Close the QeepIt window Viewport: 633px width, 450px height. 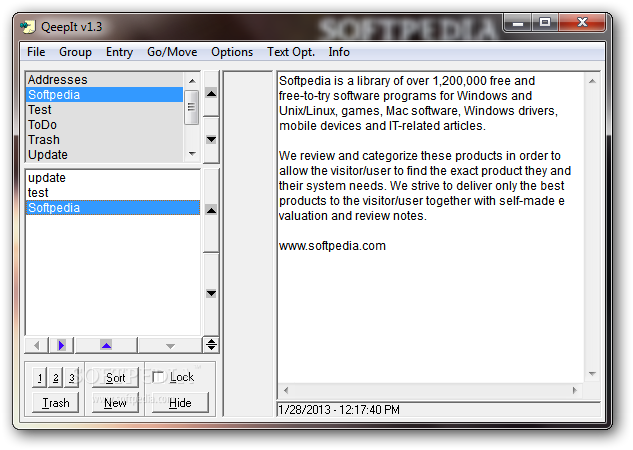pyautogui.click(x=582, y=22)
